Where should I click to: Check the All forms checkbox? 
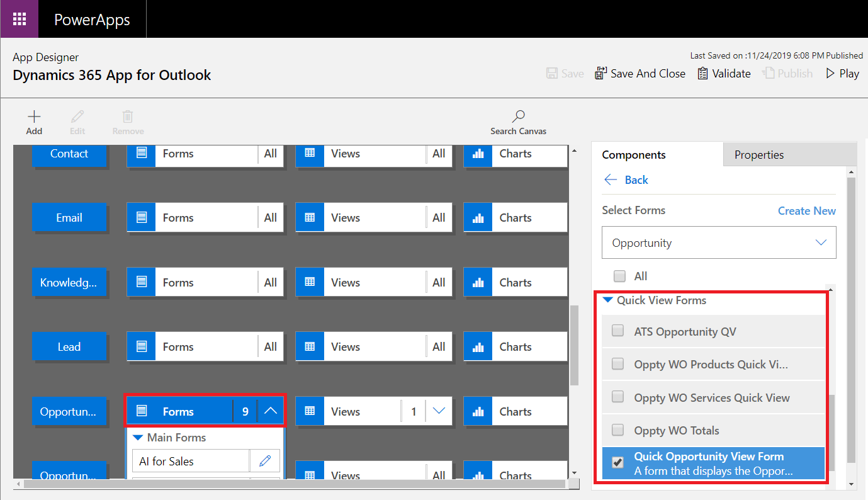(x=621, y=276)
